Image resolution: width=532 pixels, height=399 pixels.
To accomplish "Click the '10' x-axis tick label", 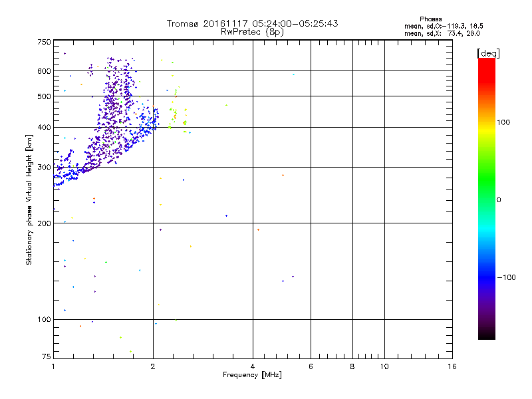I will pyautogui.click(x=384, y=366).
